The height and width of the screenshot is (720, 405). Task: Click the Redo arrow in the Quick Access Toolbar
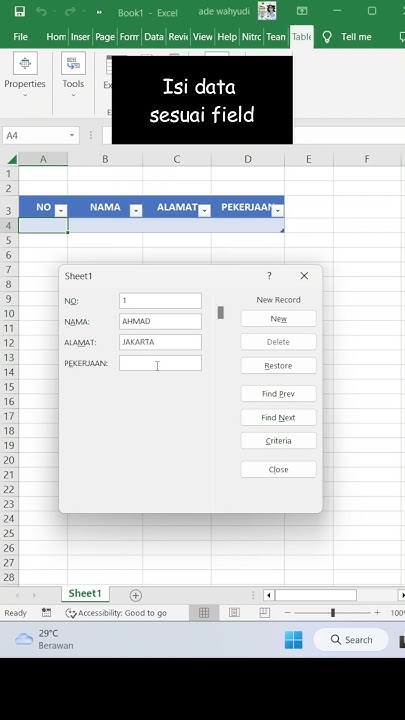pos(70,12)
